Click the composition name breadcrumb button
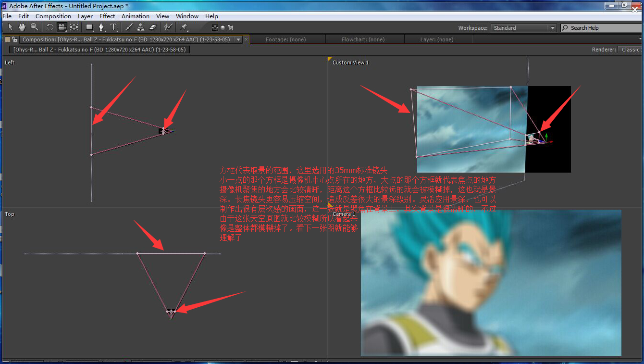The width and height of the screenshot is (644, 364). (100, 50)
